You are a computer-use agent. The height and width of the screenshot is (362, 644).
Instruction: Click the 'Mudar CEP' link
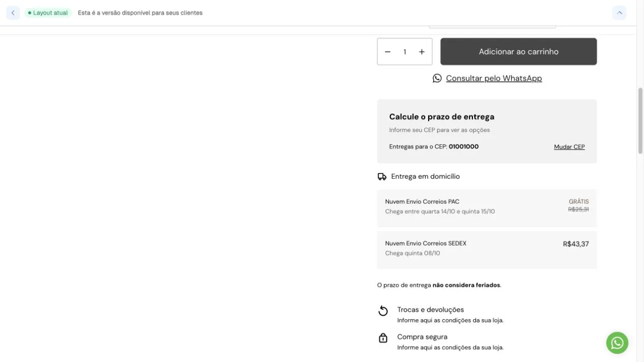click(x=569, y=147)
